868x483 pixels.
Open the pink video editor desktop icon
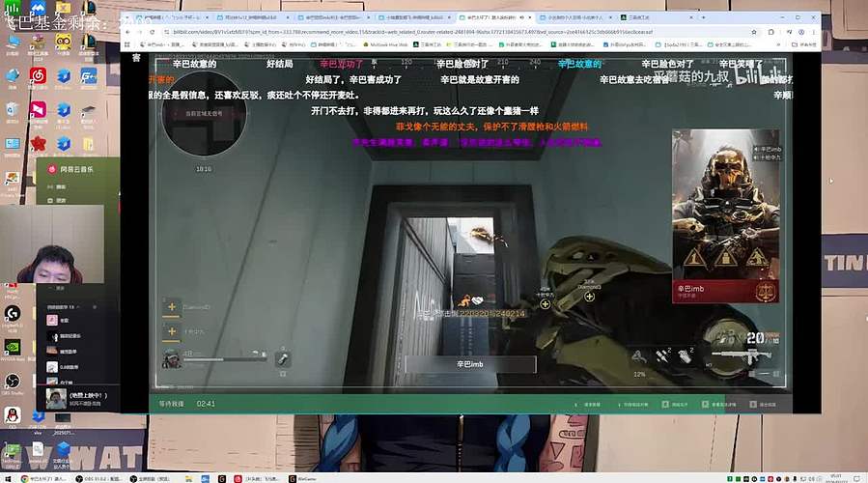point(38,111)
